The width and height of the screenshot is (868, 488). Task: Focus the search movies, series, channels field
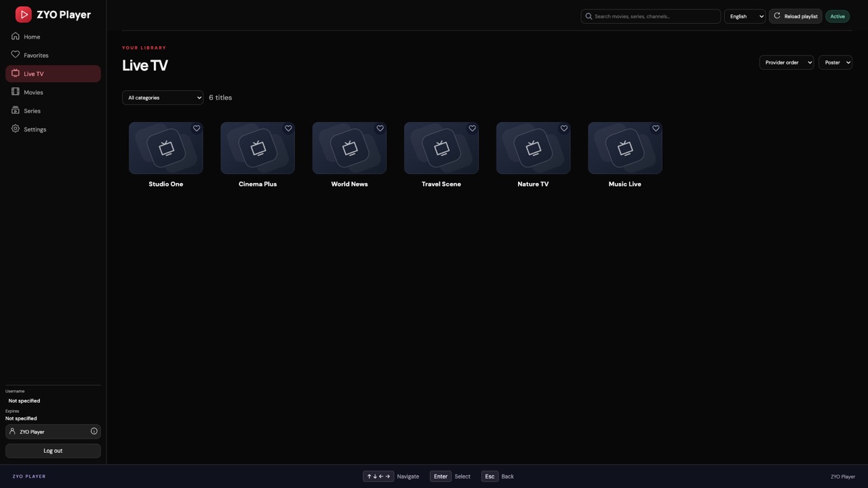(651, 16)
